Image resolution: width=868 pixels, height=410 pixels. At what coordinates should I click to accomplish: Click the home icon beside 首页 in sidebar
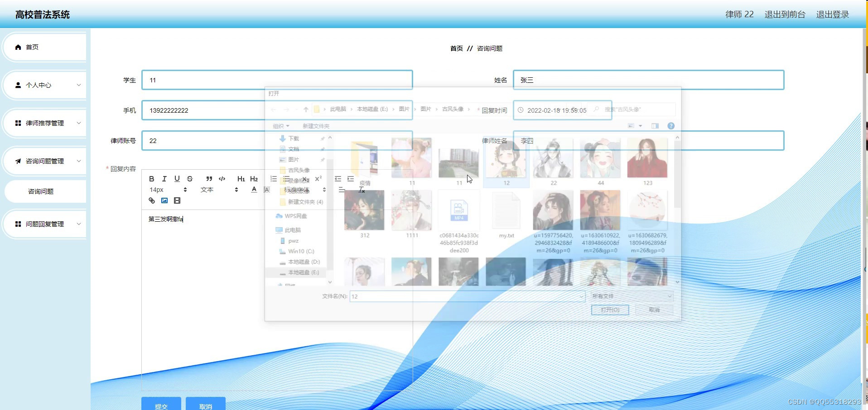point(18,47)
